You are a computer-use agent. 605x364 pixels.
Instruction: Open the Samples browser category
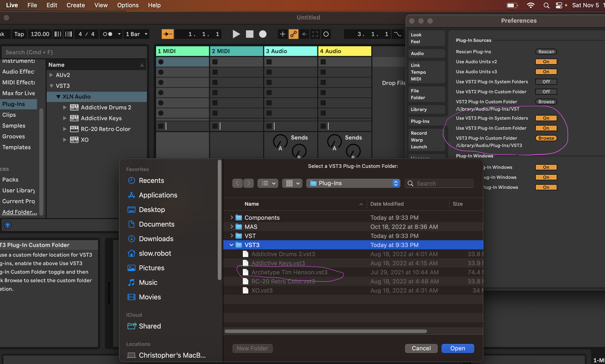coord(14,126)
